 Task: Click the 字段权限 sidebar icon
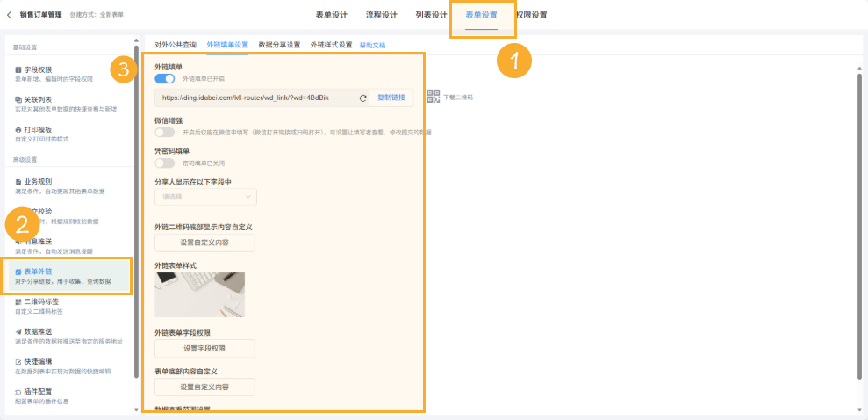(18, 69)
